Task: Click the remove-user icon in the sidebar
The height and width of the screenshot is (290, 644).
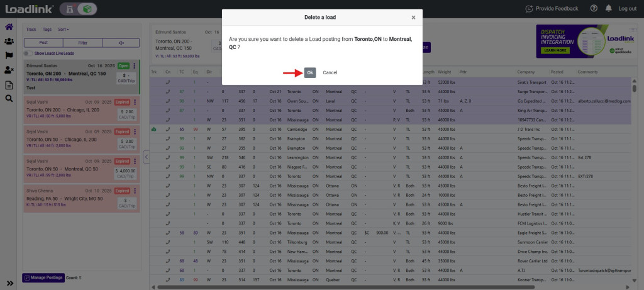Action: point(9,70)
